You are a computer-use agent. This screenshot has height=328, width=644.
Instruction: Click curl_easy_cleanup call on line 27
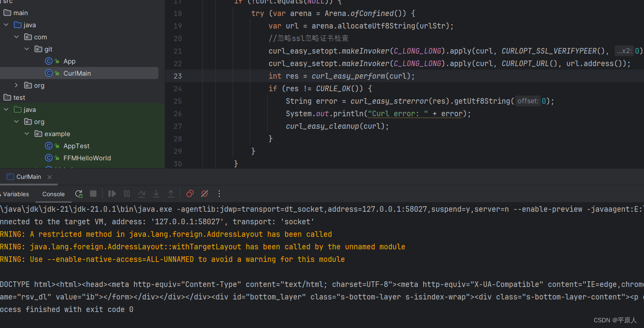[322, 126]
